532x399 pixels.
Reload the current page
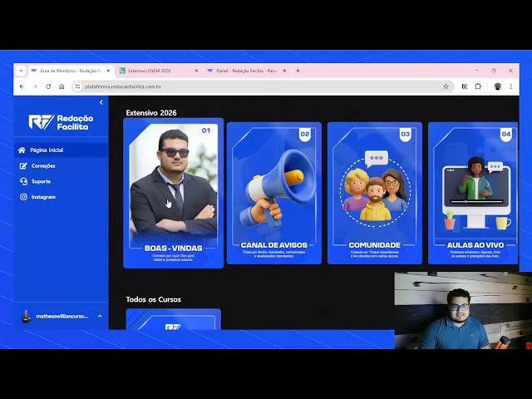[48, 86]
